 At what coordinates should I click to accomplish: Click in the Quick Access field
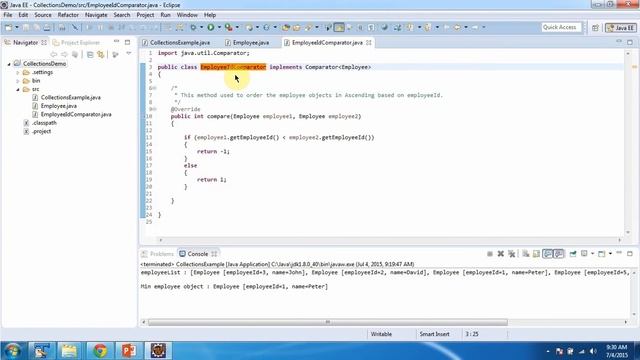pyautogui.click(x=561, y=27)
